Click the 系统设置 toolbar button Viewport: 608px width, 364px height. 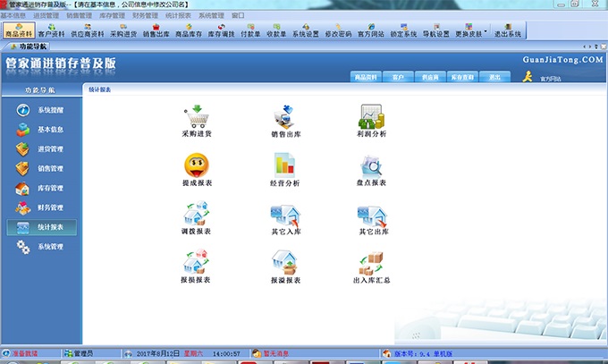306,30
